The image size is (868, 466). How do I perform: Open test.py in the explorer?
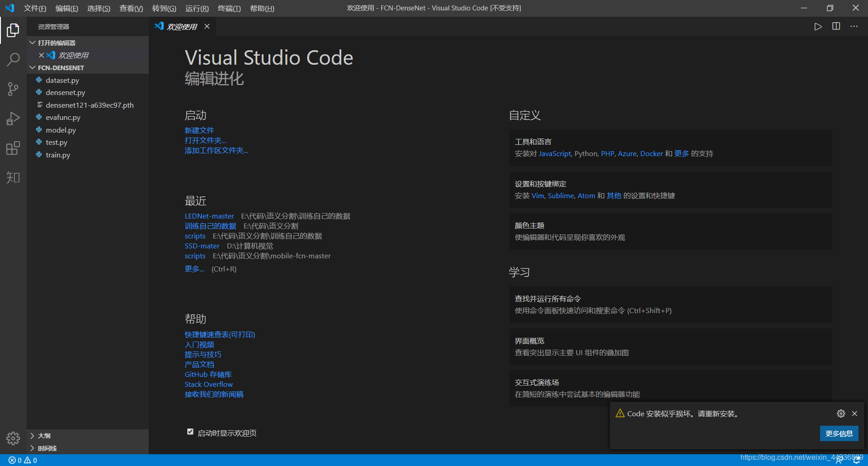88,142
